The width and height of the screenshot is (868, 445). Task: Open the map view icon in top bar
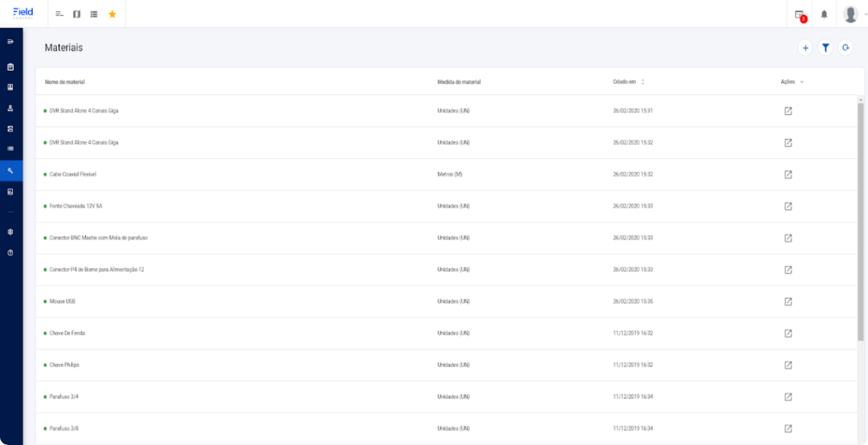[x=76, y=14]
